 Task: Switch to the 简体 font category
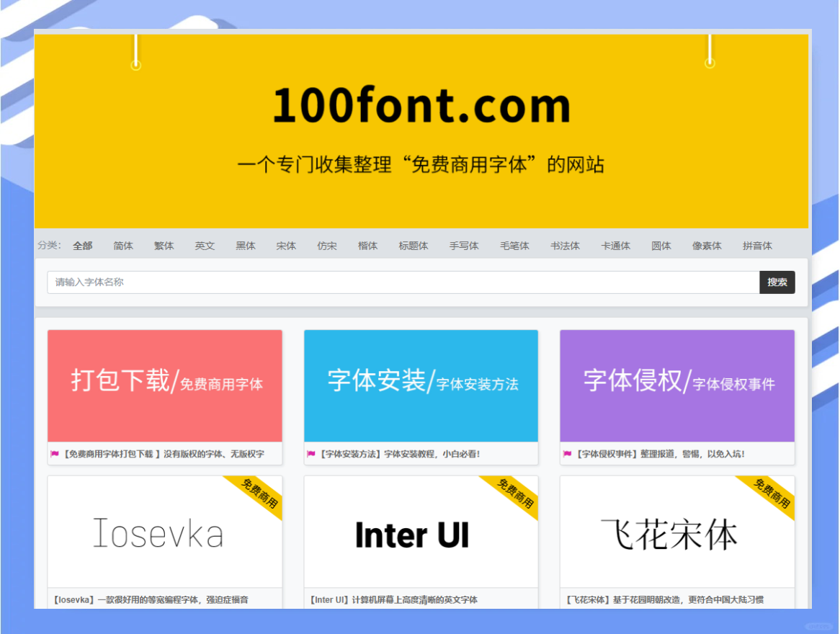tap(123, 246)
